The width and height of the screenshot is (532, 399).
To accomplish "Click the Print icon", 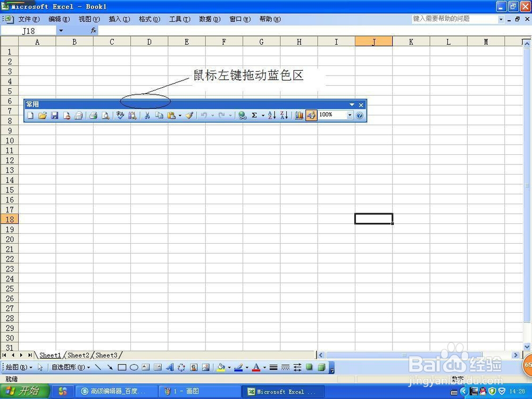I will [93, 115].
